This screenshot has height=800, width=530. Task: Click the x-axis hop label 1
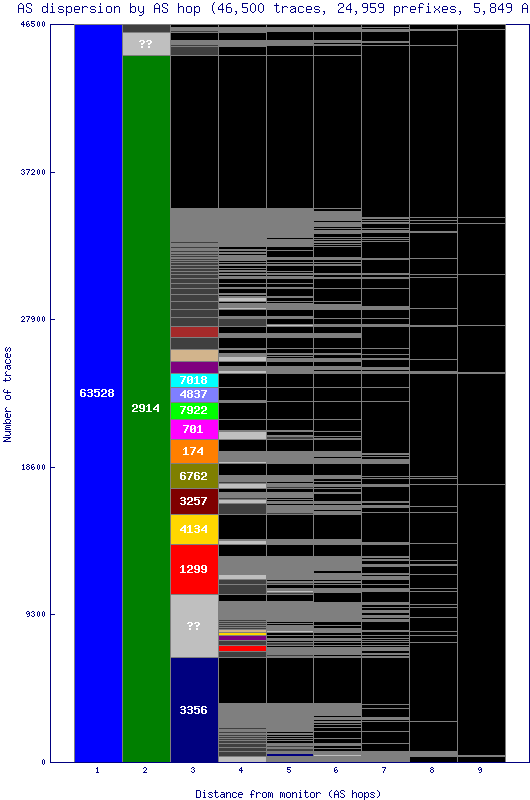point(97,770)
